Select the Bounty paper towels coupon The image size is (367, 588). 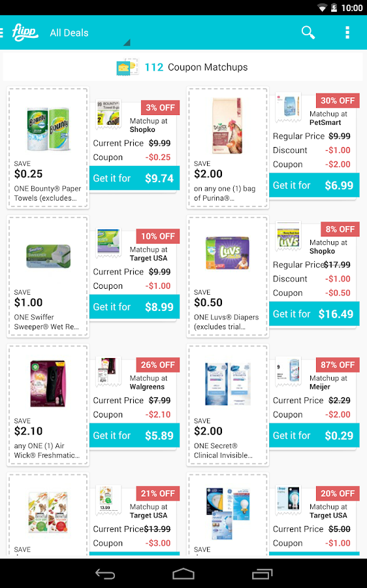point(48,148)
